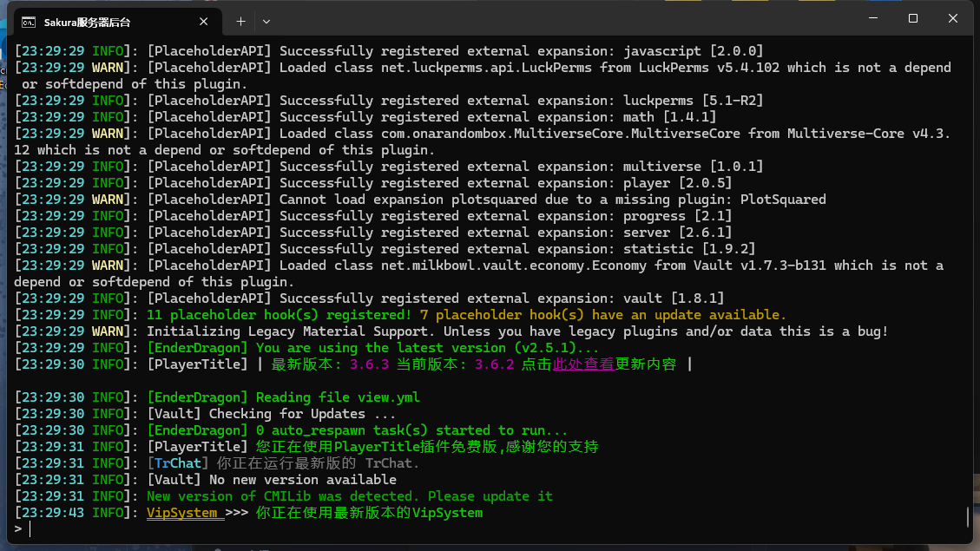Screen dimensions: 980x551
Task: Click the underlined VipSystem link
Action: coord(185,513)
